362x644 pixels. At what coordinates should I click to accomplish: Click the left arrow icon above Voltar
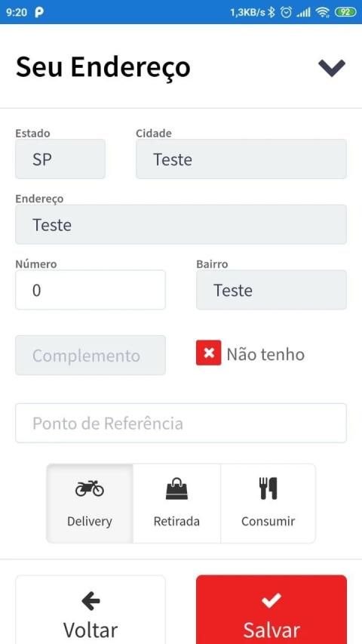coord(90,602)
